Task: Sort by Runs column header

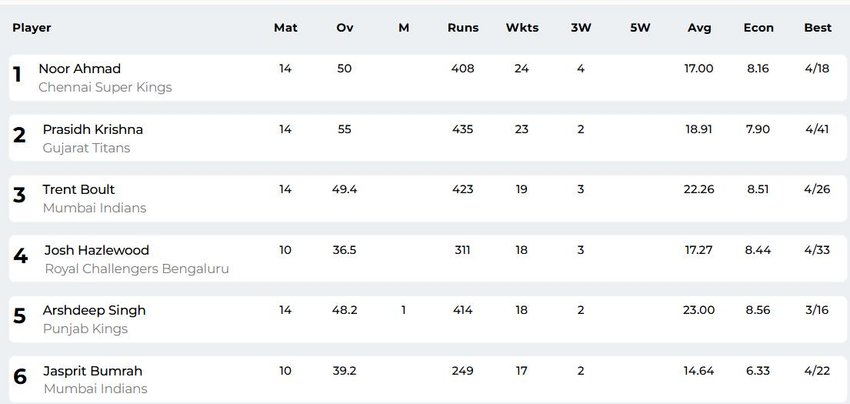Action: [463, 28]
